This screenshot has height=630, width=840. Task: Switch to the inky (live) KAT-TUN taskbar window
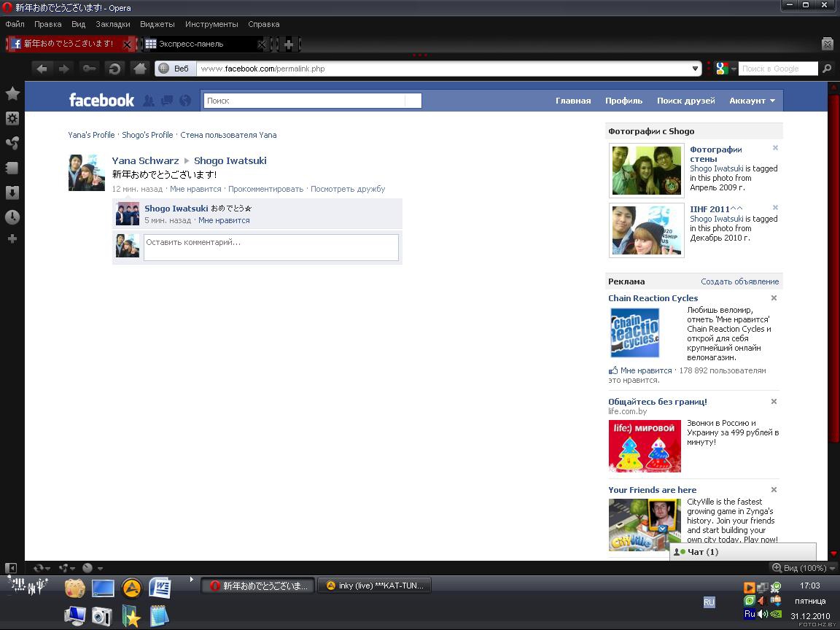375,586
